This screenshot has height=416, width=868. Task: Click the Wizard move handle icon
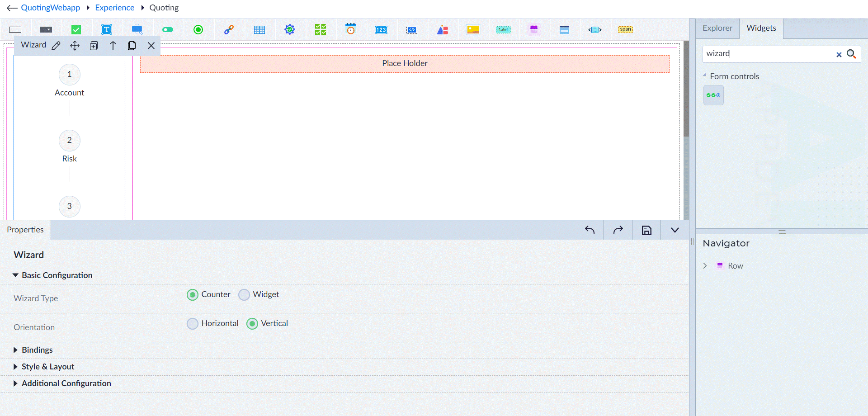pyautogui.click(x=75, y=46)
